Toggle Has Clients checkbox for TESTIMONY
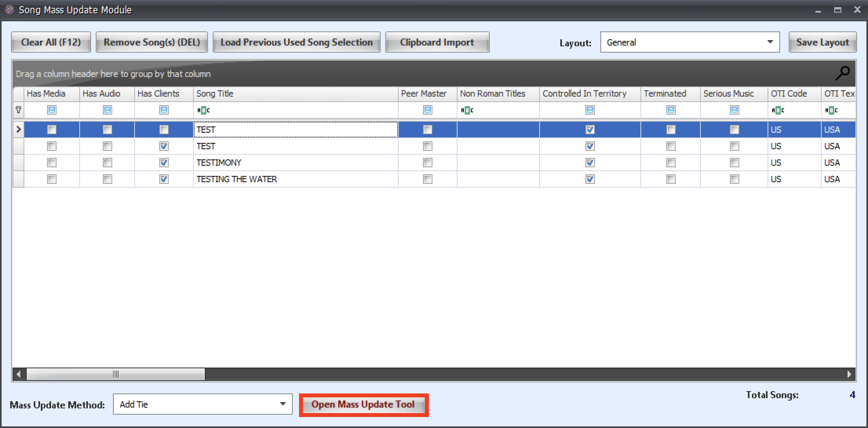Image resolution: width=868 pixels, height=428 pixels. tap(164, 163)
